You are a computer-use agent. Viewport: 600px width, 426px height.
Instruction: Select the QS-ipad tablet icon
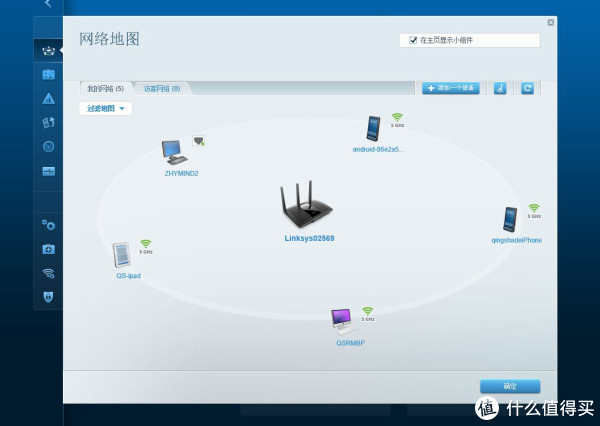click(x=122, y=255)
